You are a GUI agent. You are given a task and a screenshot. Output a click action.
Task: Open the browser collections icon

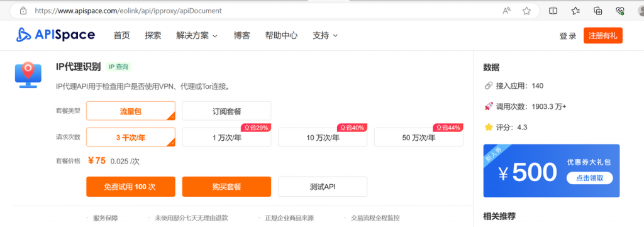(x=599, y=11)
